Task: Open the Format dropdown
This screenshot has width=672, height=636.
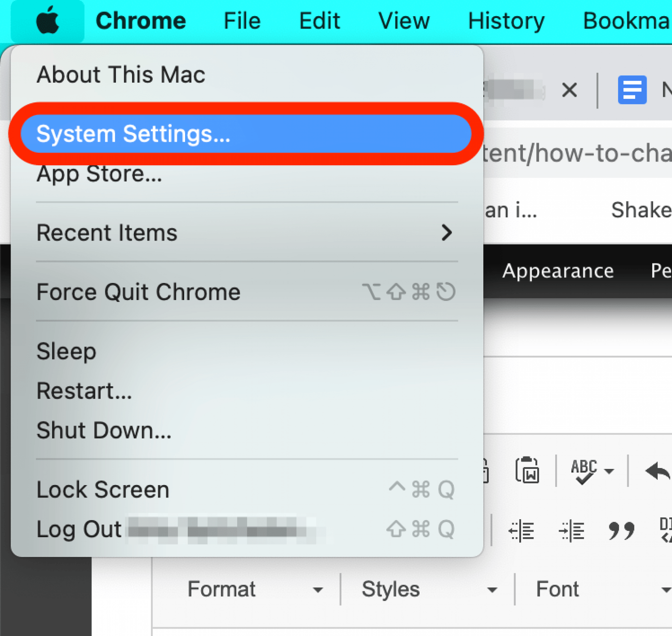Action: pos(255,589)
